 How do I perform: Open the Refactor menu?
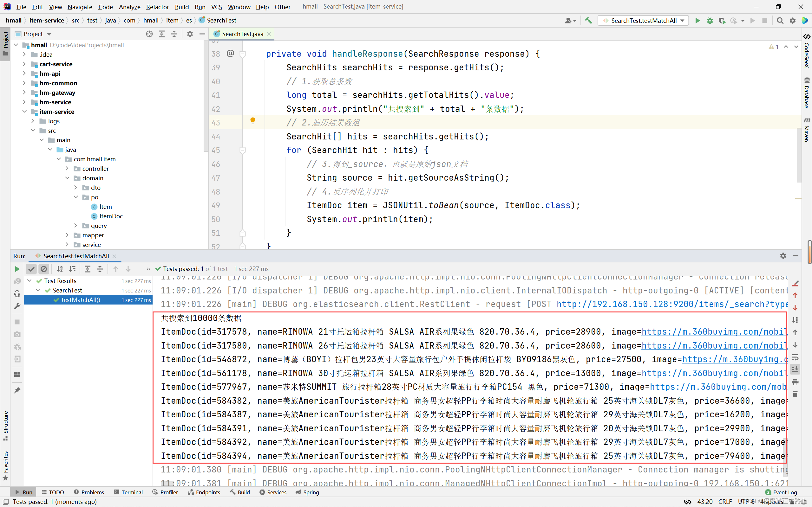157,7
